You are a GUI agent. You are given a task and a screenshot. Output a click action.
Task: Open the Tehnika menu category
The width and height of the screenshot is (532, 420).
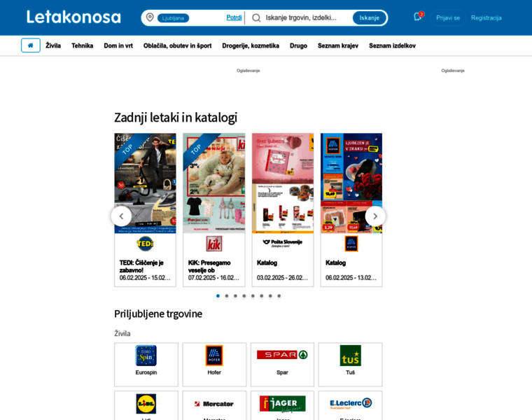83,45
